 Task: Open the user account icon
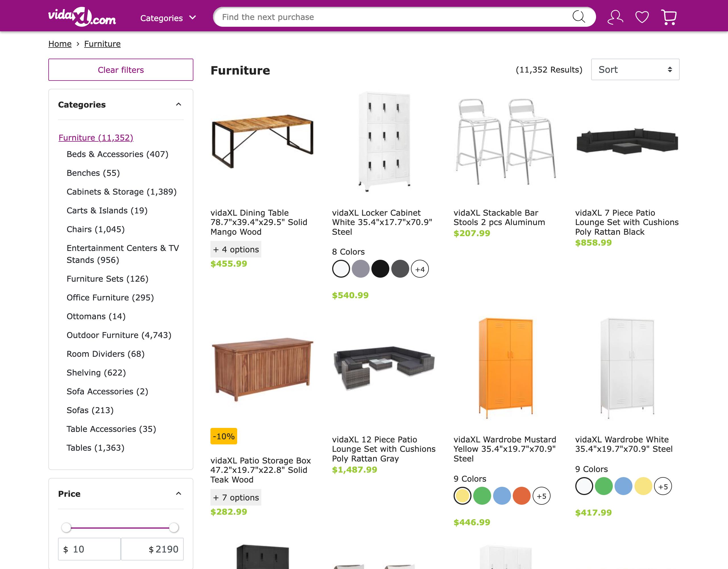pos(615,17)
